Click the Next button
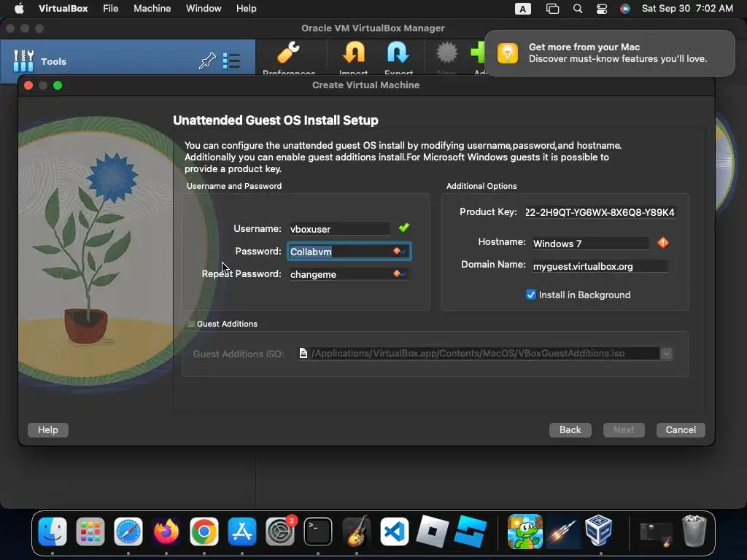This screenshot has height=560, width=747. pos(624,429)
